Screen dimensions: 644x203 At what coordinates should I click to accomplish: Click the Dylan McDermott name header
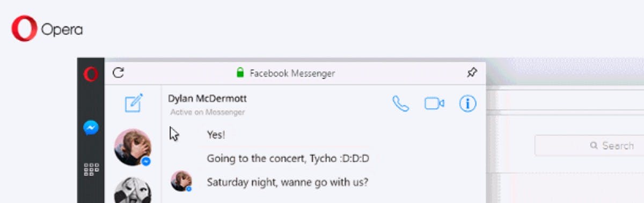(207, 99)
